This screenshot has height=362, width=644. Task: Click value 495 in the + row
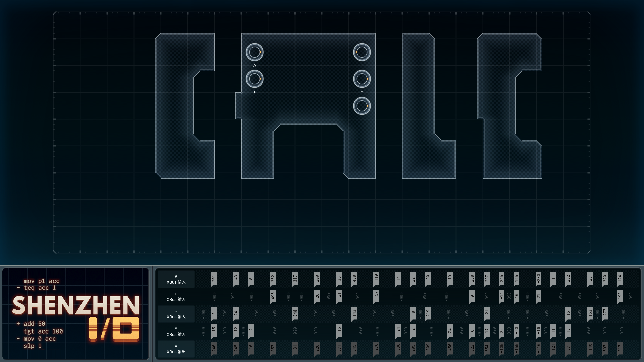pos(273,296)
